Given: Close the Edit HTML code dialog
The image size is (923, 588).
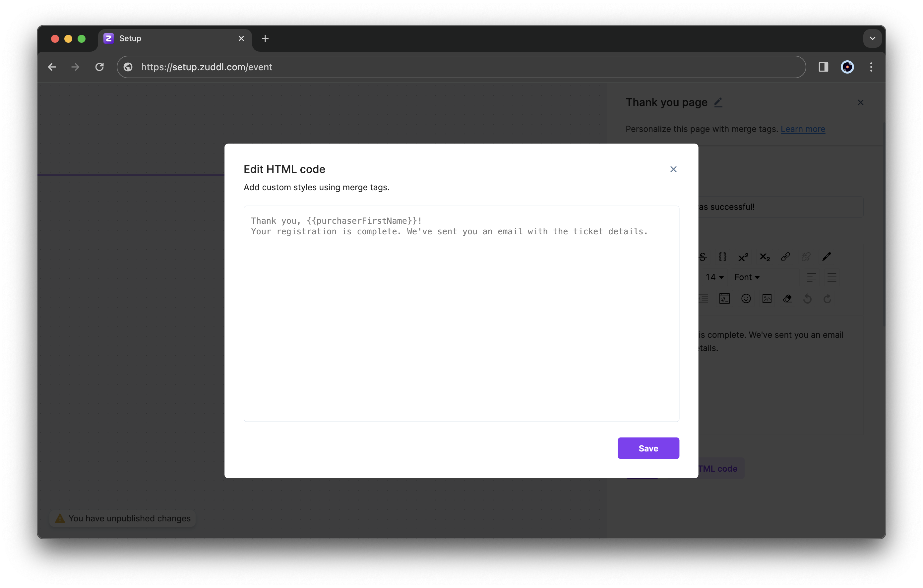Looking at the screenshot, I should 673,169.
